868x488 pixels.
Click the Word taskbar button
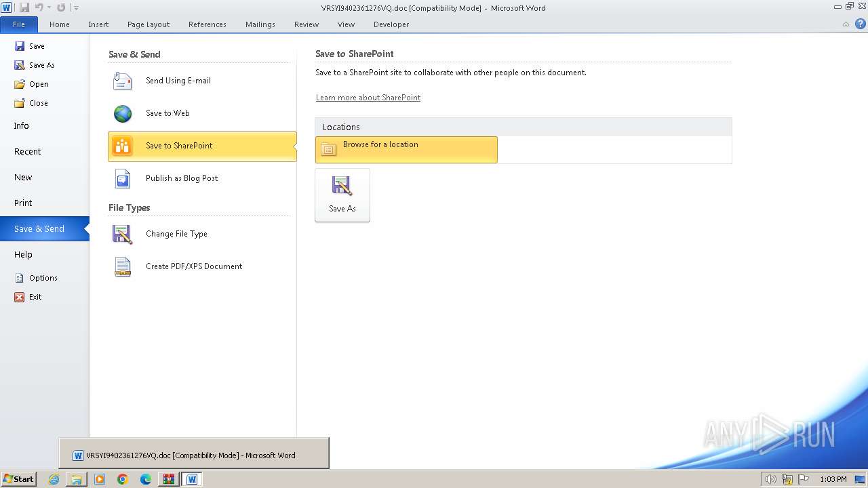192,479
